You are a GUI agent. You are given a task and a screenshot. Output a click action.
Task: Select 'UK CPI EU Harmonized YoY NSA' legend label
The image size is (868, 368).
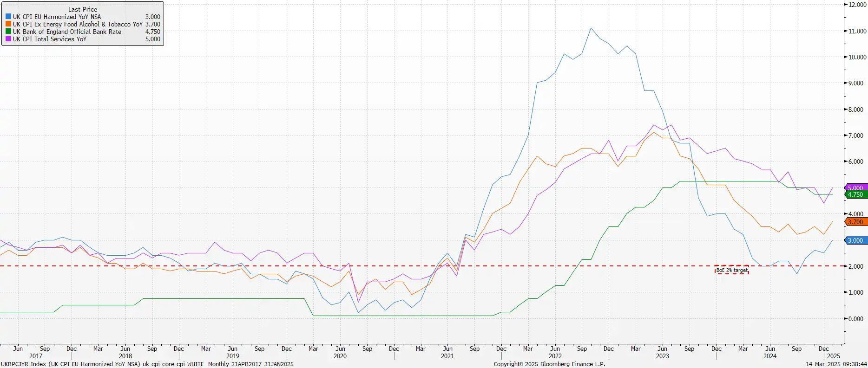(57, 17)
